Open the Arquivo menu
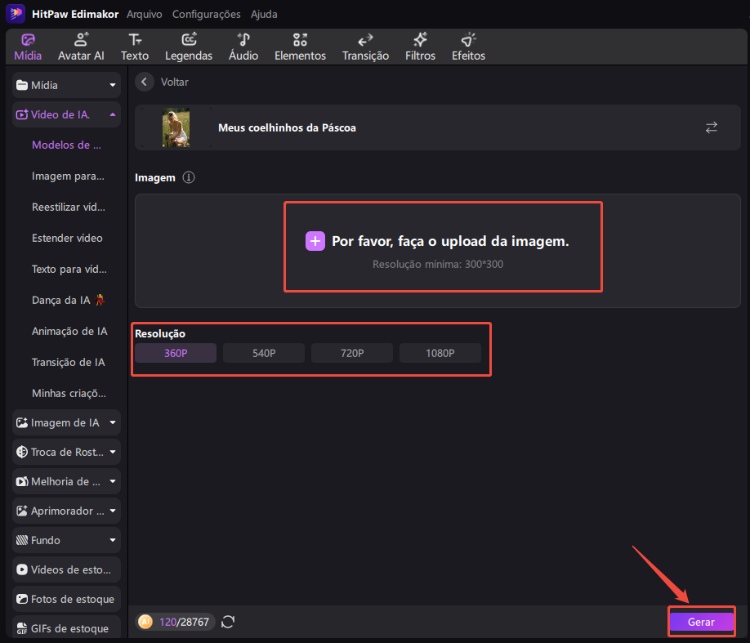750x643 pixels. click(x=145, y=14)
